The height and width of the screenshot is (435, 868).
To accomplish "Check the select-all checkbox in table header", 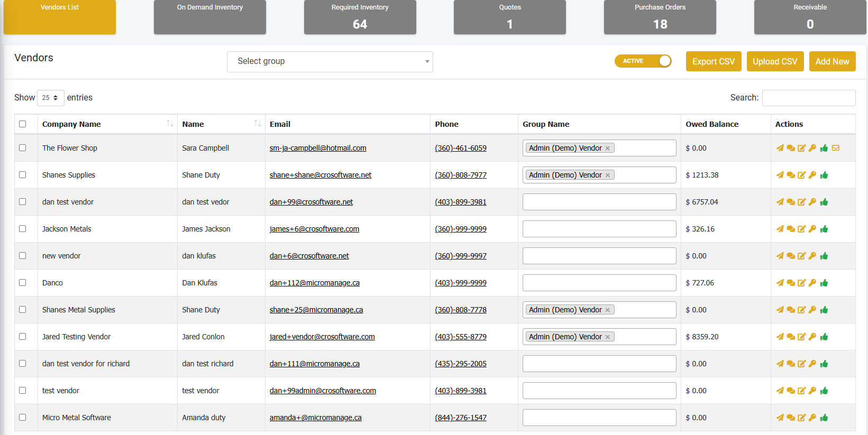I will 23,124.
